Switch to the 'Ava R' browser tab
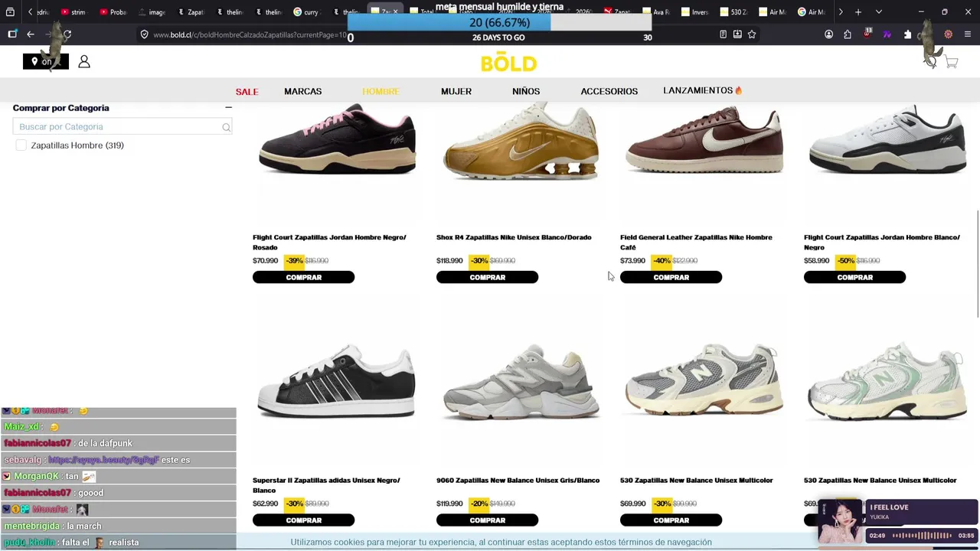This screenshot has height=551, width=980. coord(658,12)
